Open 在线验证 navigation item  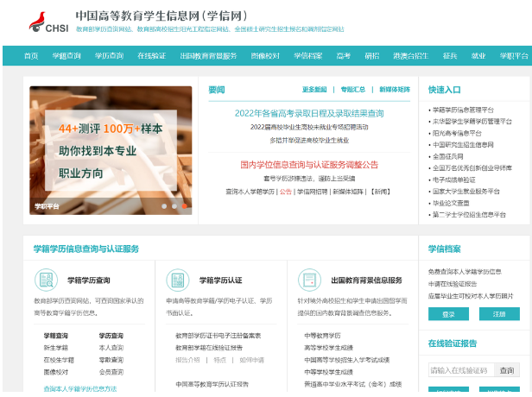(152, 56)
